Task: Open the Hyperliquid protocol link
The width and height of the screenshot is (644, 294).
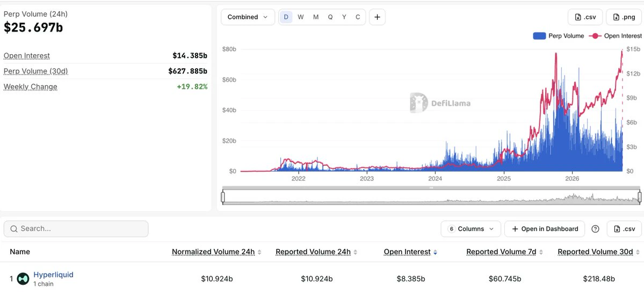Action: pos(53,274)
